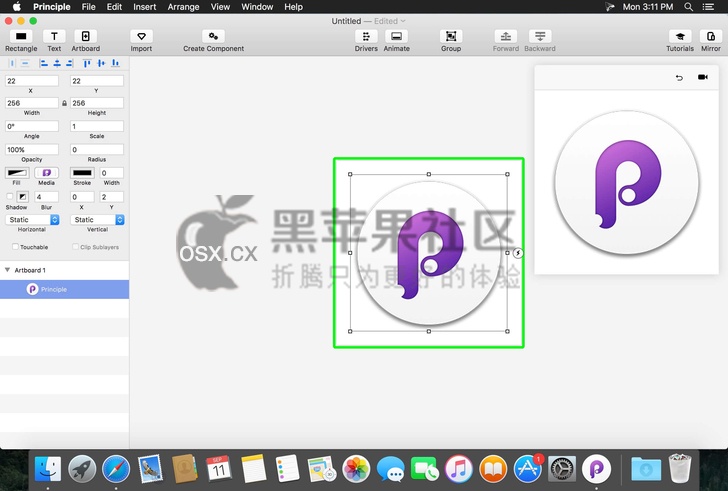This screenshot has width=728, height=491.
Task: Align layers to bottom edge
Action: (x=115, y=63)
